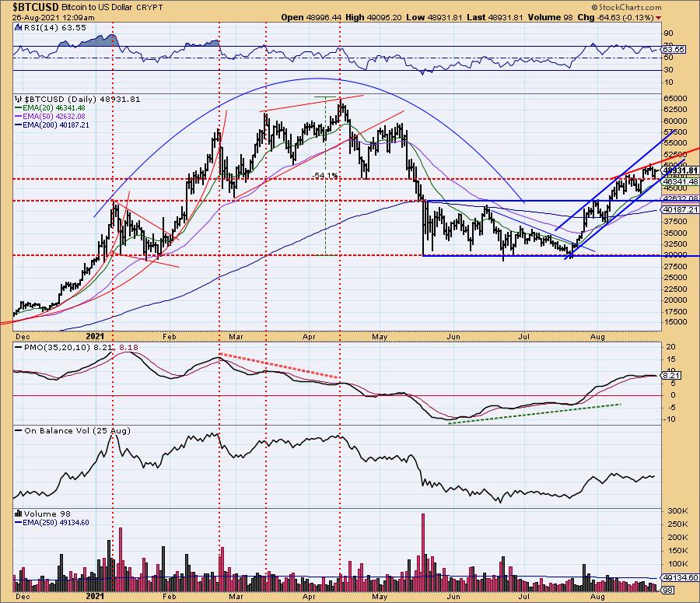Click the -54.1% decline annotation
This screenshot has height=603, width=700.
325,176
